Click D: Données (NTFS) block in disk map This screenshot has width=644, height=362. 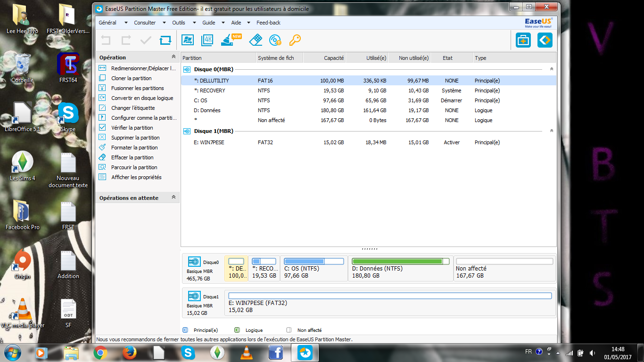tap(401, 269)
